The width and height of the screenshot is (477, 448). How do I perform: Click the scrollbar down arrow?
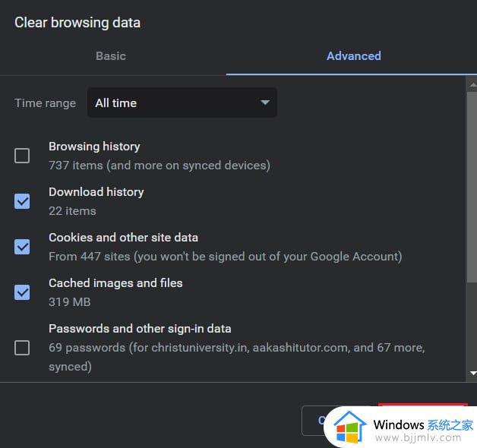click(x=472, y=373)
